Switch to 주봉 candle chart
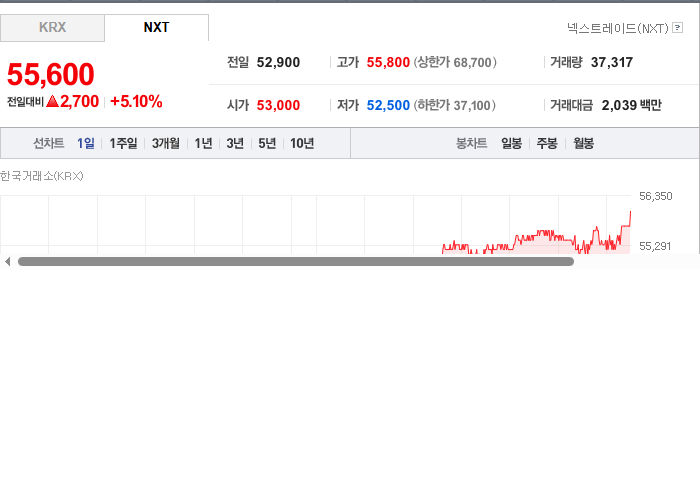700x490 pixels. (547, 143)
